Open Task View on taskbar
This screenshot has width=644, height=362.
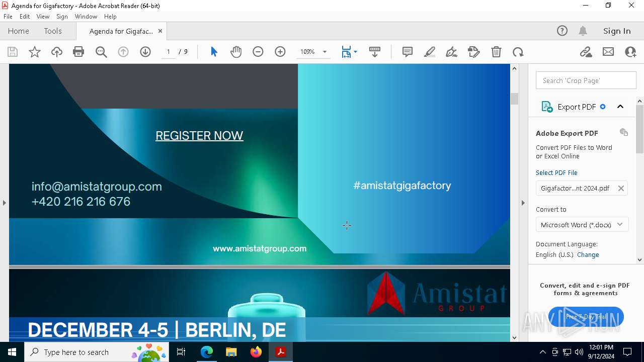(181, 352)
